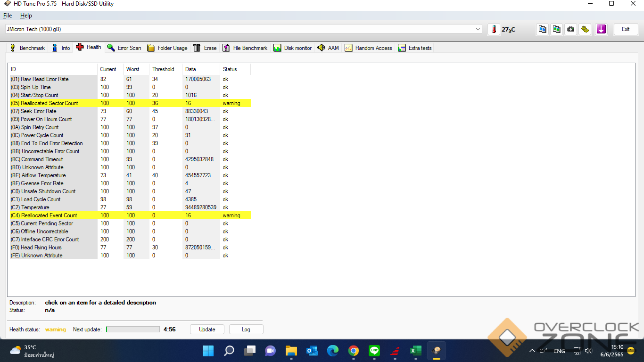
Task: Open the LINE app from taskbar
Action: click(x=374, y=351)
